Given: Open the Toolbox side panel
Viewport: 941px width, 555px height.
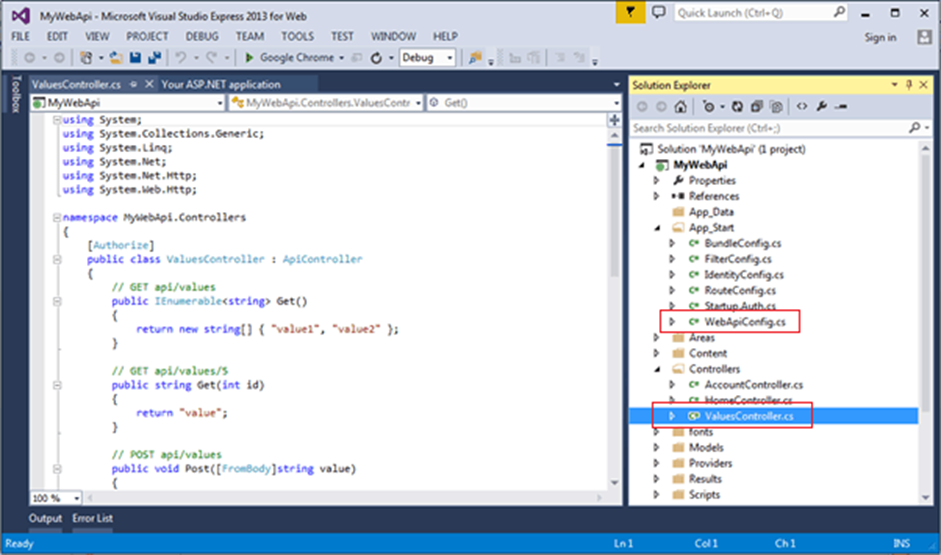Looking at the screenshot, I should coord(16,94).
